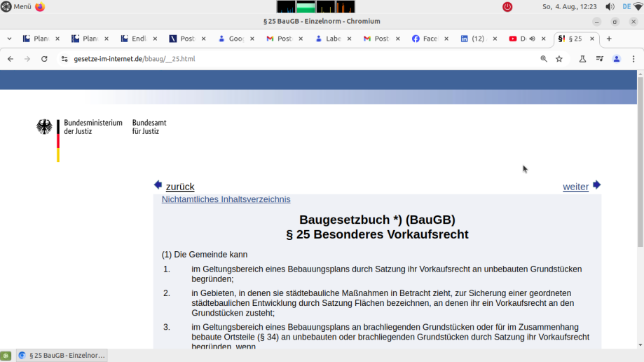This screenshot has height=362, width=644.
Task: Open Chrome Labs flask icon
Action: tap(582, 59)
